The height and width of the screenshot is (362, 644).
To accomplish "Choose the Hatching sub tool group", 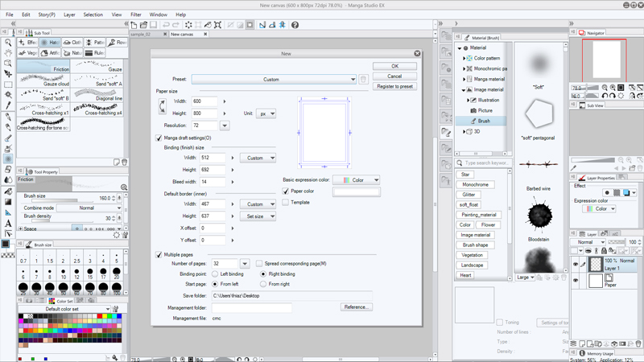I will pyautogui.click(x=51, y=43).
